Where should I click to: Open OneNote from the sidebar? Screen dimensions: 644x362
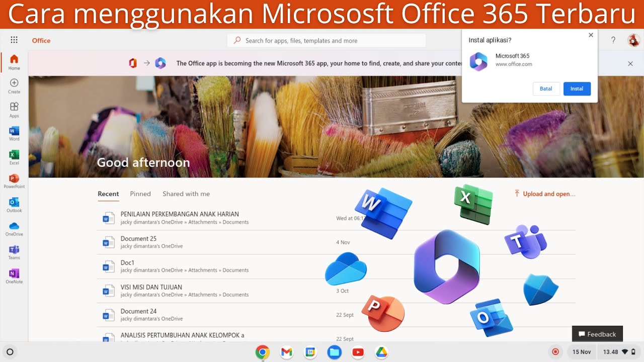(x=14, y=276)
